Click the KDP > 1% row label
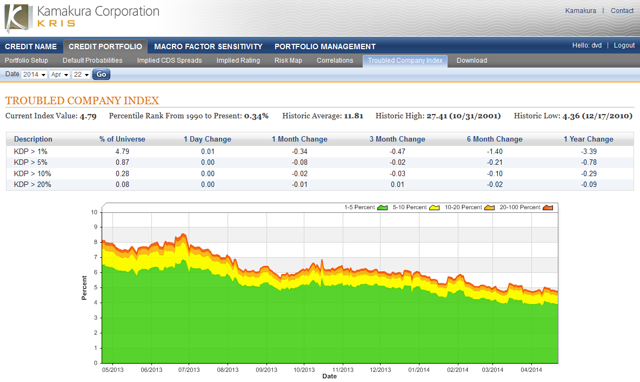The height and width of the screenshot is (382, 640). point(31,151)
